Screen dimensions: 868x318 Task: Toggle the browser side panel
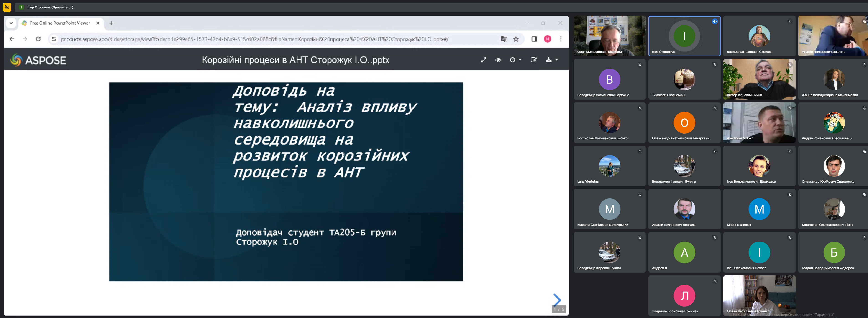click(534, 39)
